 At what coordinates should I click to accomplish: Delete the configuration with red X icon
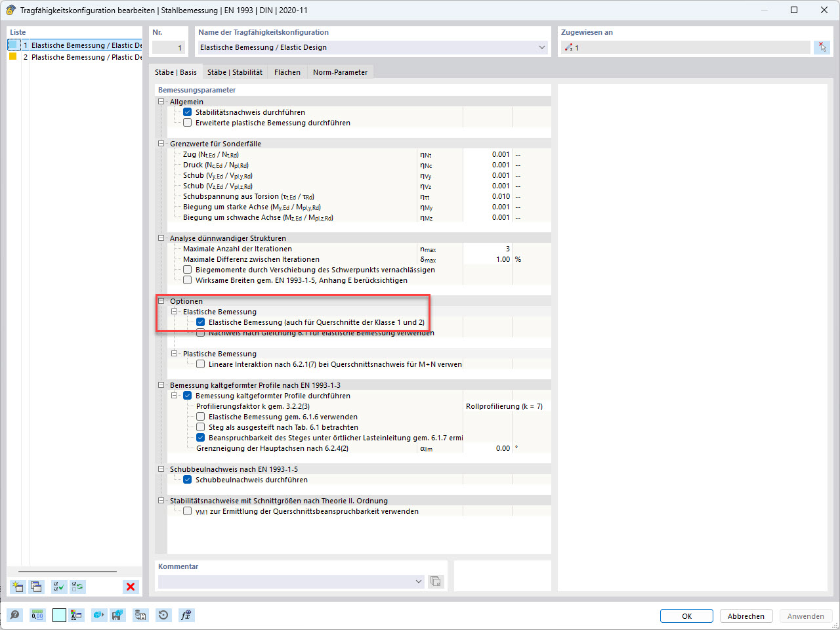[130, 586]
